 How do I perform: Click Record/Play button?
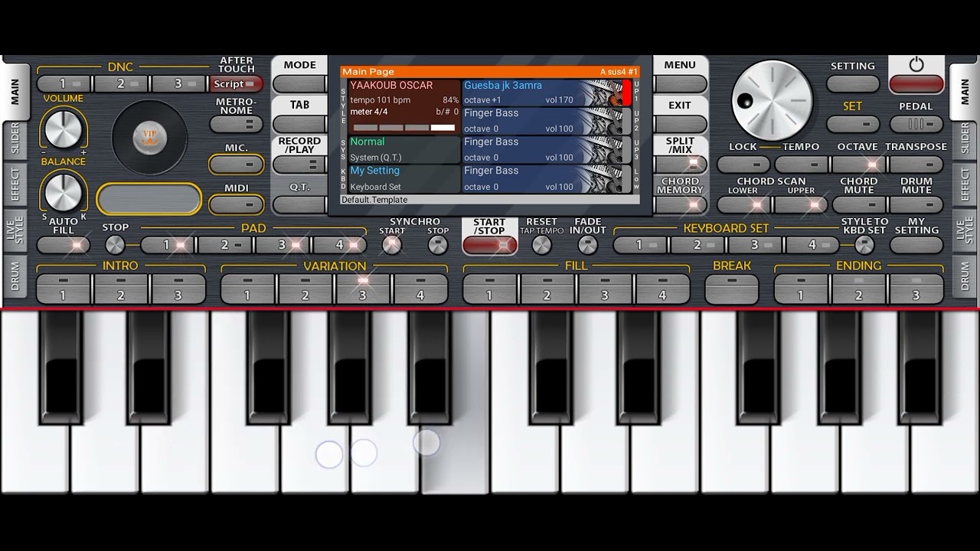coord(299,165)
